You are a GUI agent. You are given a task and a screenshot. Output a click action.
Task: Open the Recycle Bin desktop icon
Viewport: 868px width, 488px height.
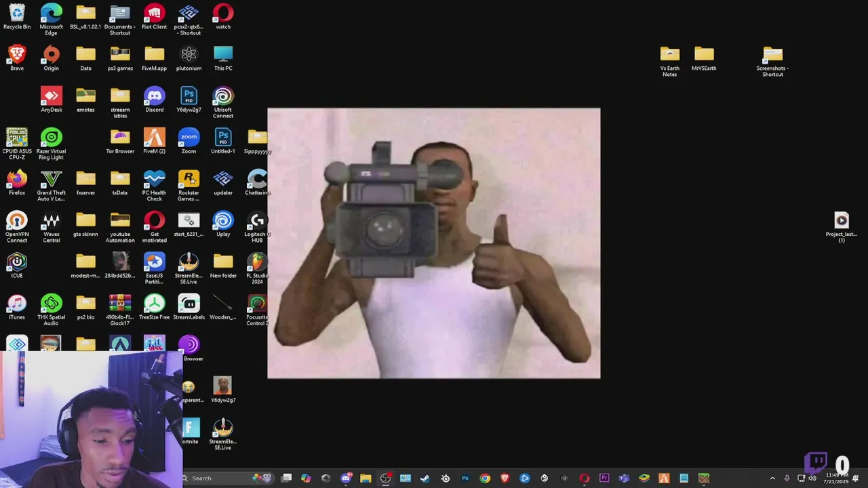(x=17, y=16)
